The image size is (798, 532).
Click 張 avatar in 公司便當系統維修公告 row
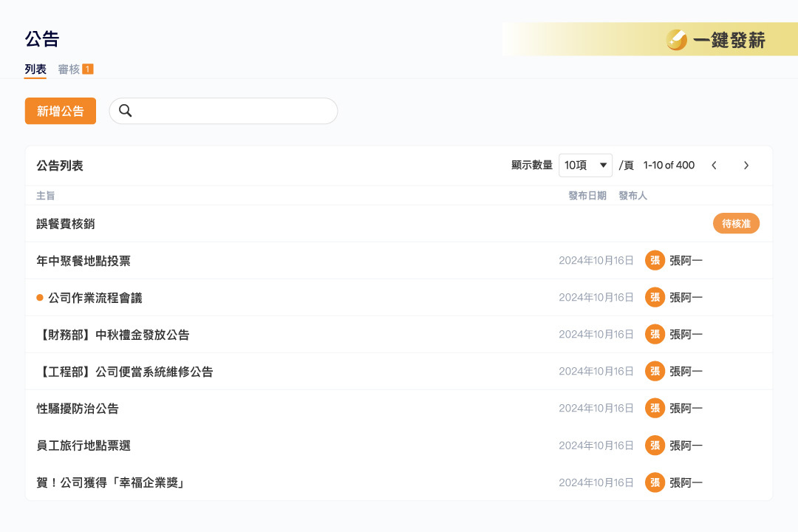click(655, 371)
